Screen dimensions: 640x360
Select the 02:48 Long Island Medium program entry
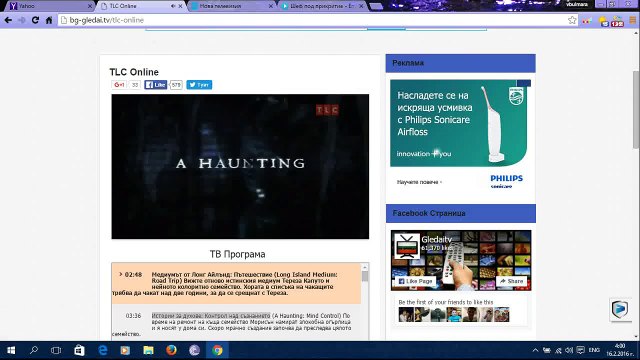(x=236, y=283)
